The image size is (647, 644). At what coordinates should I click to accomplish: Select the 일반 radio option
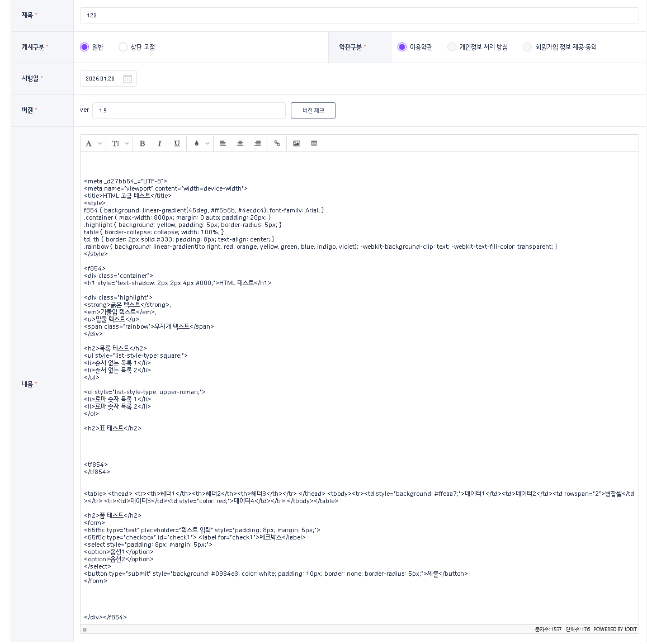[x=84, y=48]
